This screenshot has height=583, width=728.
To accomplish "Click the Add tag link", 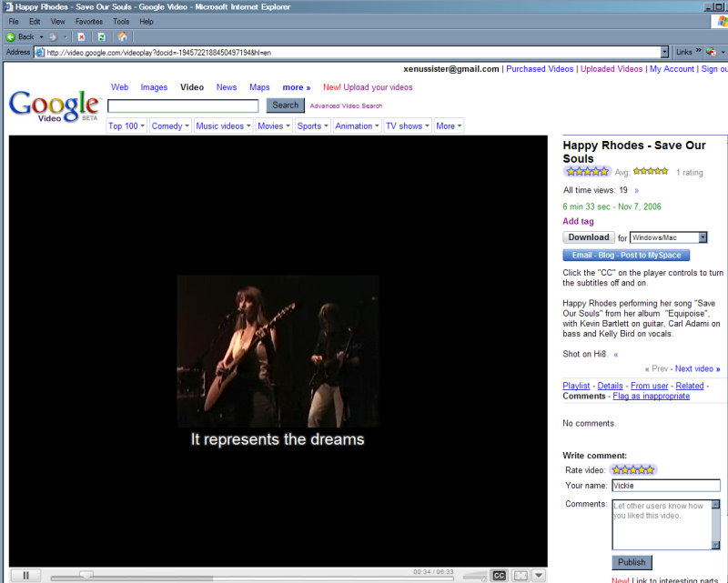I will (578, 221).
